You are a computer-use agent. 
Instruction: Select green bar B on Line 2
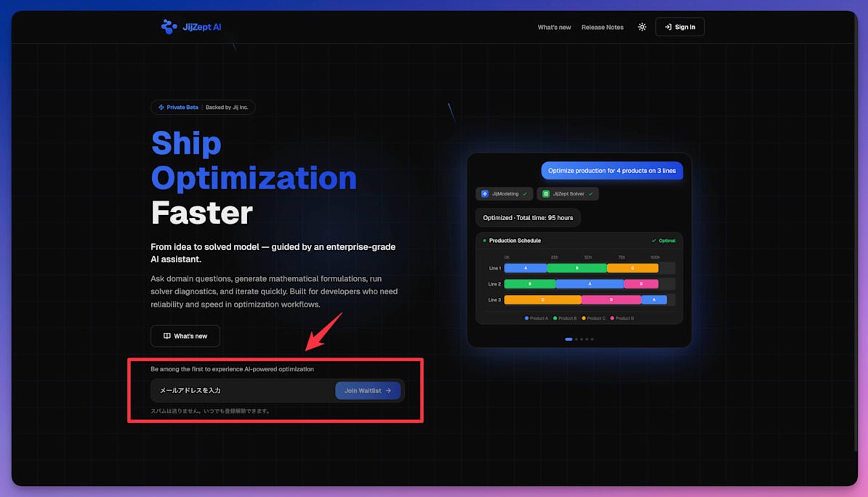pos(530,284)
